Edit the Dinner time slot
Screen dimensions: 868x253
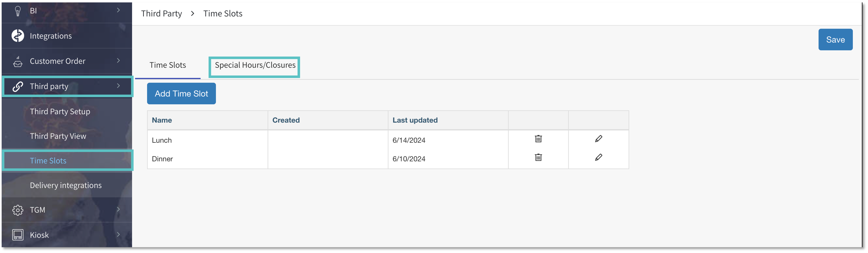(598, 157)
